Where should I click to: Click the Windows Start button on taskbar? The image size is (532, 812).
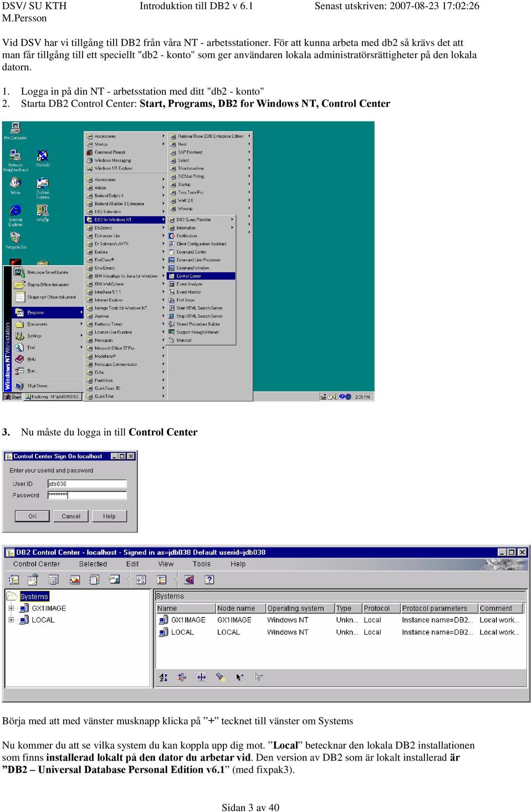coord(13,397)
